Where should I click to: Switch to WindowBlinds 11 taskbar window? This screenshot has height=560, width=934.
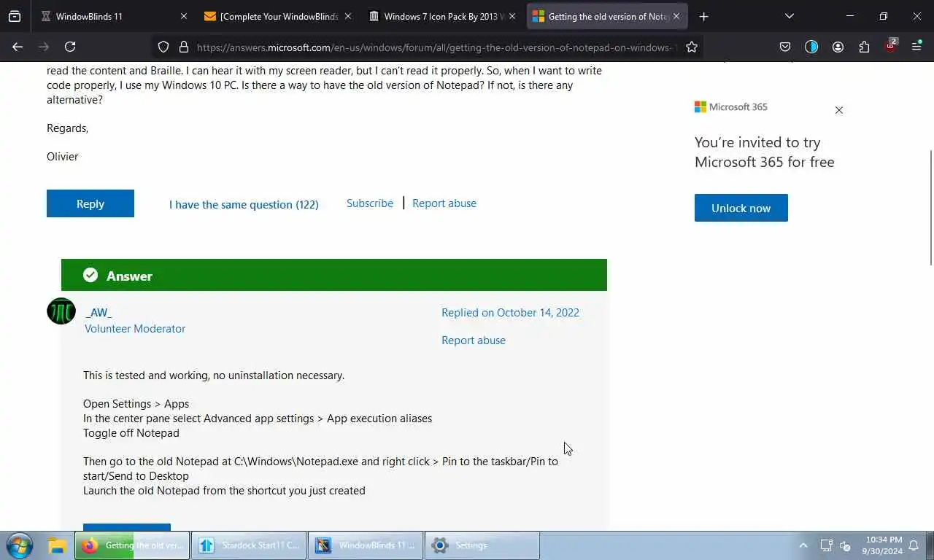click(366, 545)
